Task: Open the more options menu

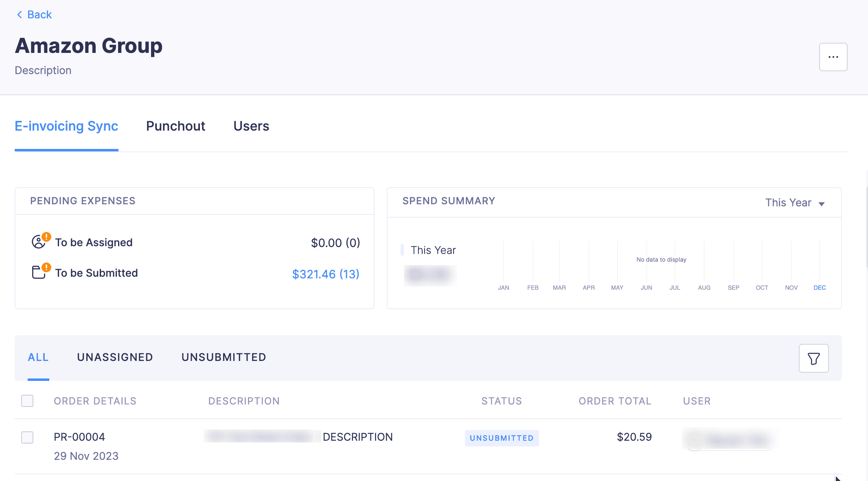Action: click(833, 57)
